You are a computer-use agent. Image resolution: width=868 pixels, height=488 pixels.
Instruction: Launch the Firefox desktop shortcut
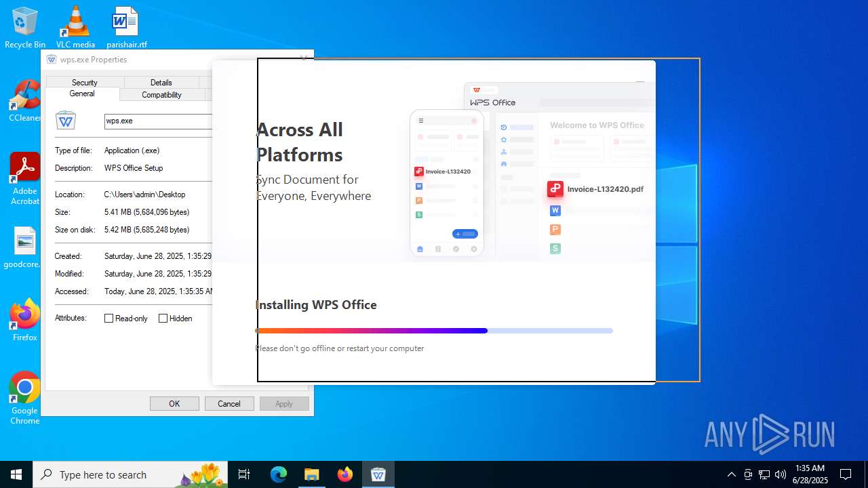[x=25, y=320]
